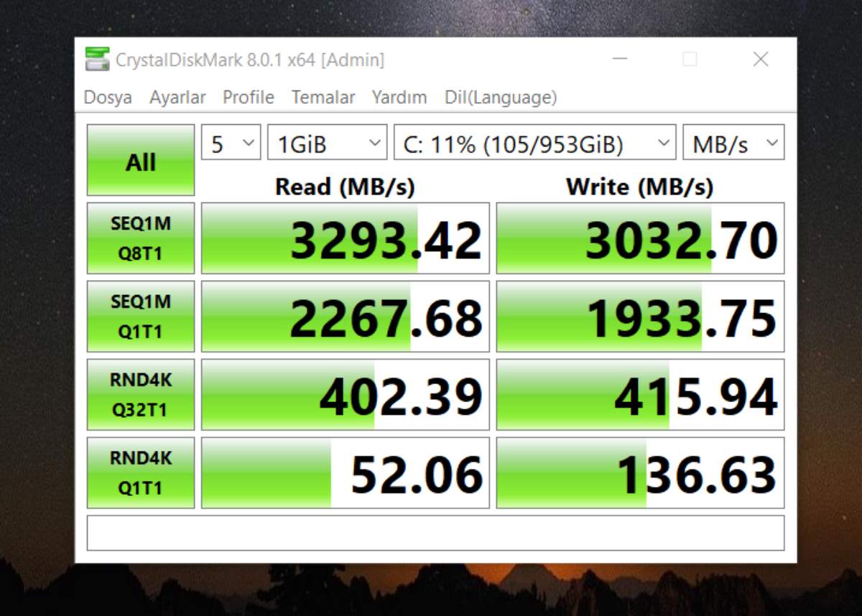Close the CrystalDiskMark window
This screenshot has height=616, width=862.
coord(760,60)
